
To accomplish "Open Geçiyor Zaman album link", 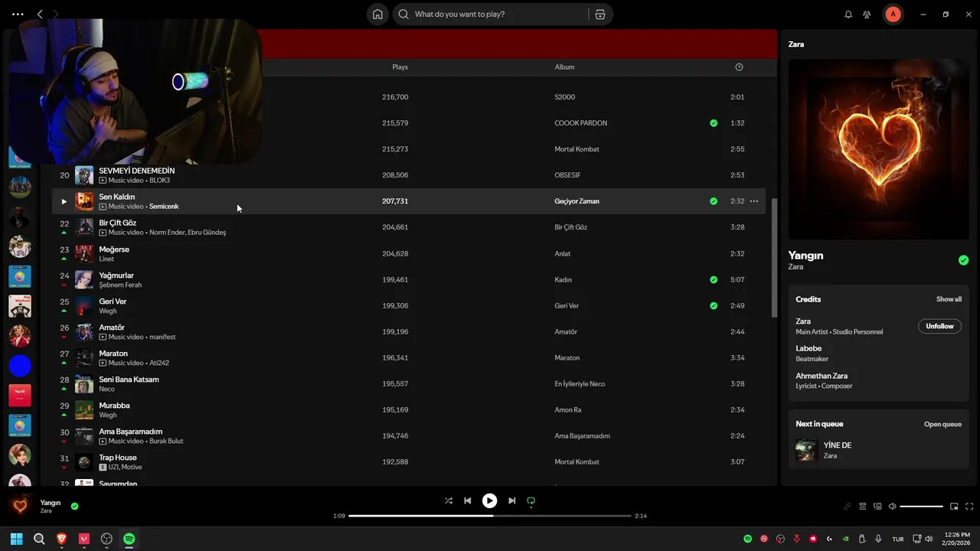I will [x=577, y=201].
